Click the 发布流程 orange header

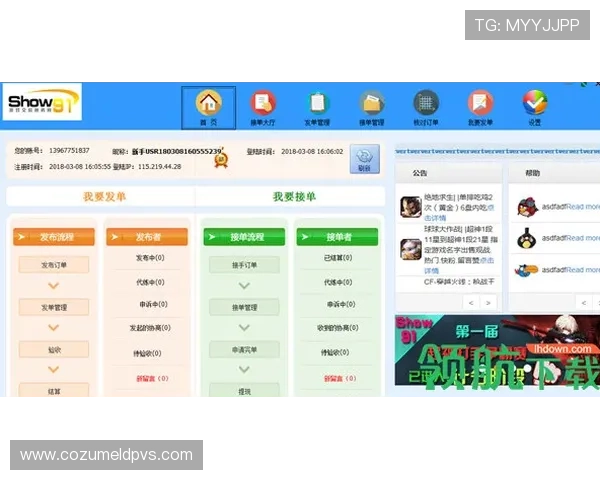pyautogui.click(x=54, y=237)
